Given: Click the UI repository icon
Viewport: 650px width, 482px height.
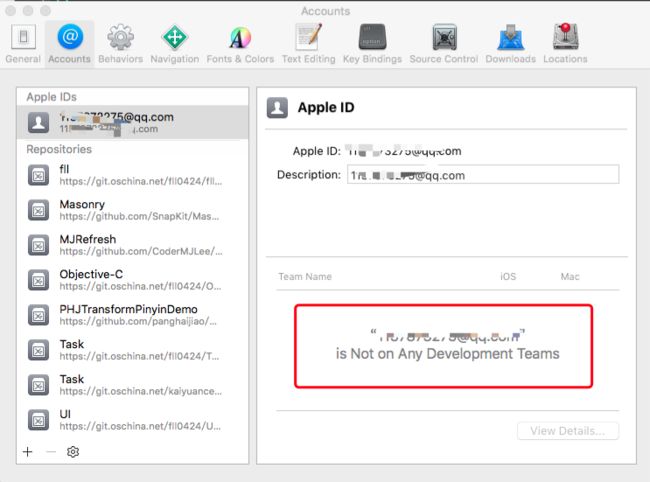Looking at the screenshot, I should point(38,420).
